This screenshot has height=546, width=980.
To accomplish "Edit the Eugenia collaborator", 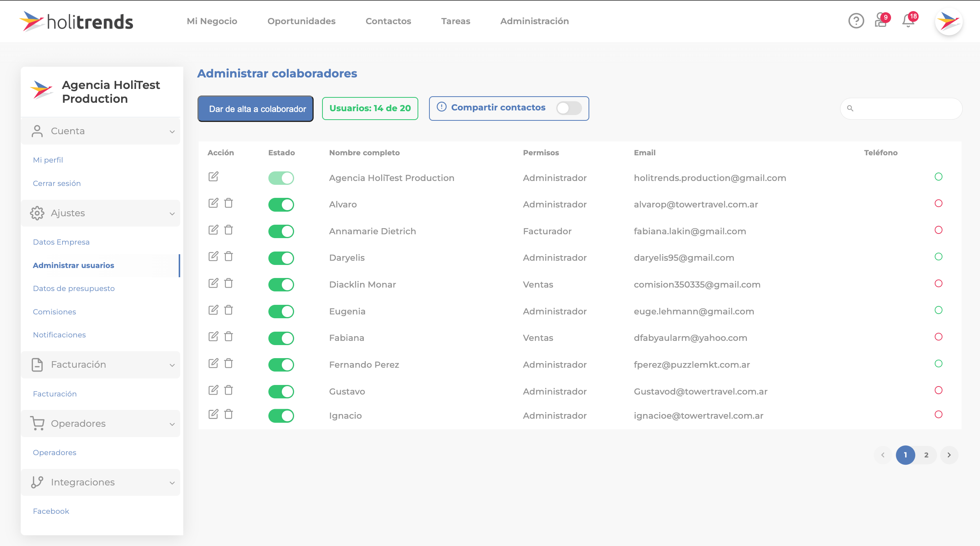I will coord(213,310).
